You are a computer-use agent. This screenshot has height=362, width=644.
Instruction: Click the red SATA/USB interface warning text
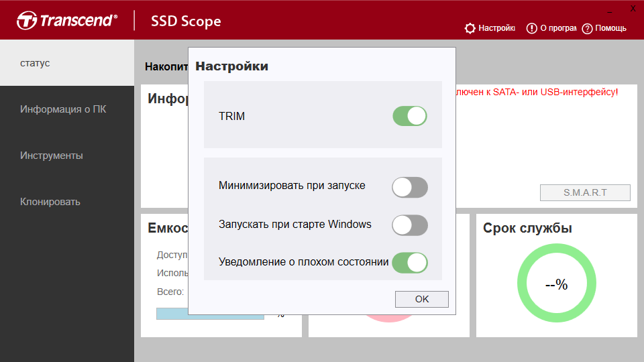537,92
